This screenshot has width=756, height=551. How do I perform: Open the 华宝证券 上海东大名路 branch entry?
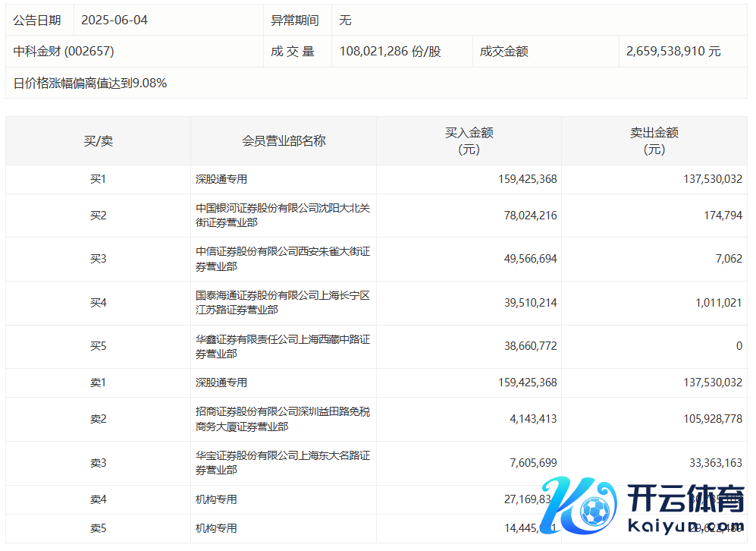click(x=282, y=463)
